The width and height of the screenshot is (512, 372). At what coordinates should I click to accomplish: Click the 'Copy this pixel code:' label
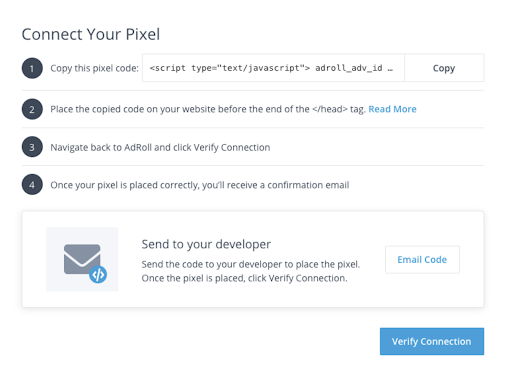[94, 68]
